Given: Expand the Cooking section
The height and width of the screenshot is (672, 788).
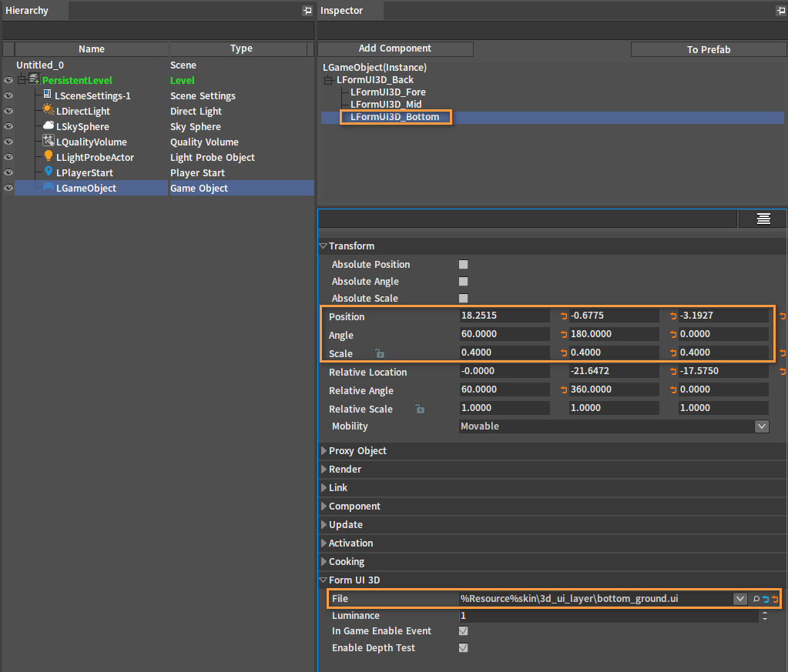Looking at the screenshot, I should [324, 561].
